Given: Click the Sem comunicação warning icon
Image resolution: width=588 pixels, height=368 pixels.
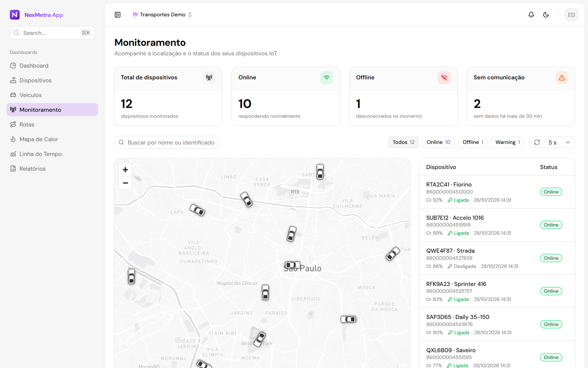Looking at the screenshot, I should coord(562,78).
